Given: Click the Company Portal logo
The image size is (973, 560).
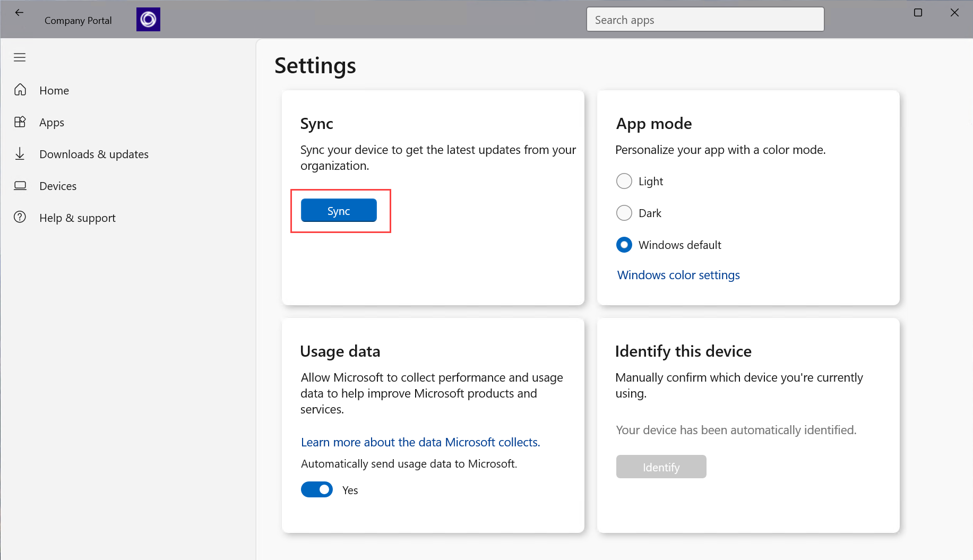Looking at the screenshot, I should click(x=148, y=19).
